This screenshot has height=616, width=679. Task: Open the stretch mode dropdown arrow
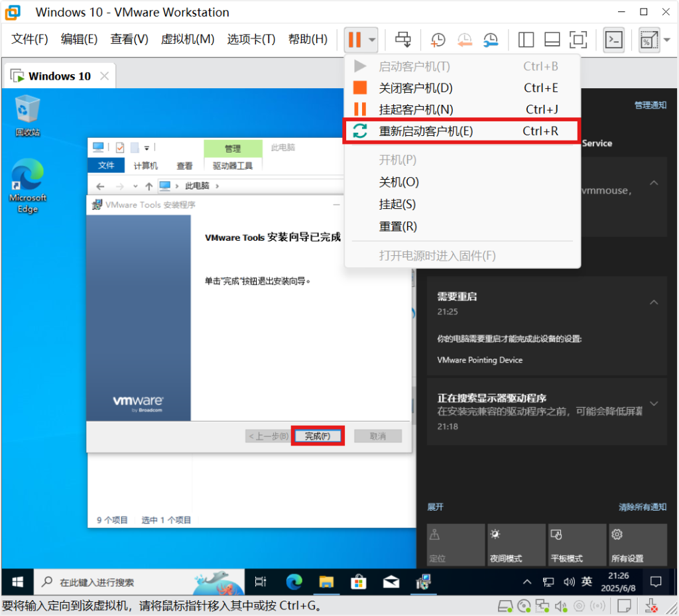pyautogui.click(x=667, y=40)
